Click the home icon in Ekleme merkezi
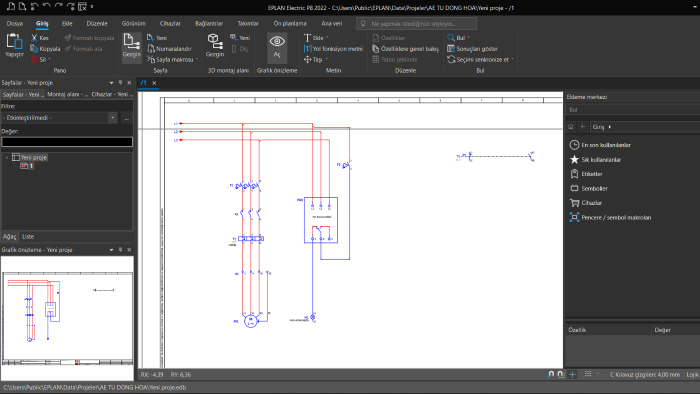The width and height of the screenshot is (700, 394). click(x=571, y=127)
